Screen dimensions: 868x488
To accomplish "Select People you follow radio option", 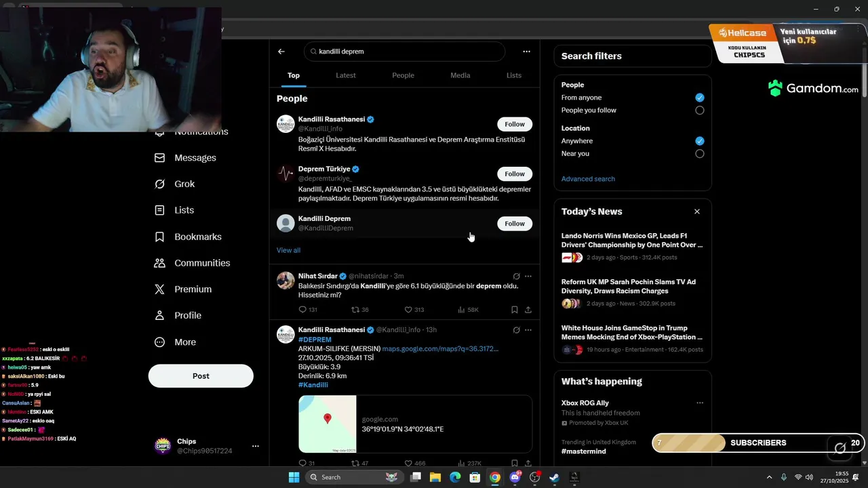I will coord(700,110).
